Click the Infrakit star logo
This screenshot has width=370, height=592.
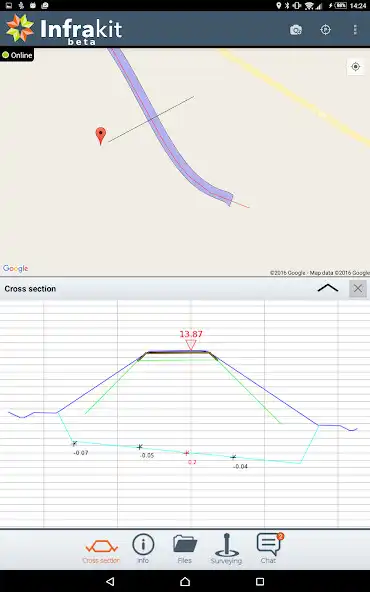pos(20,28)
